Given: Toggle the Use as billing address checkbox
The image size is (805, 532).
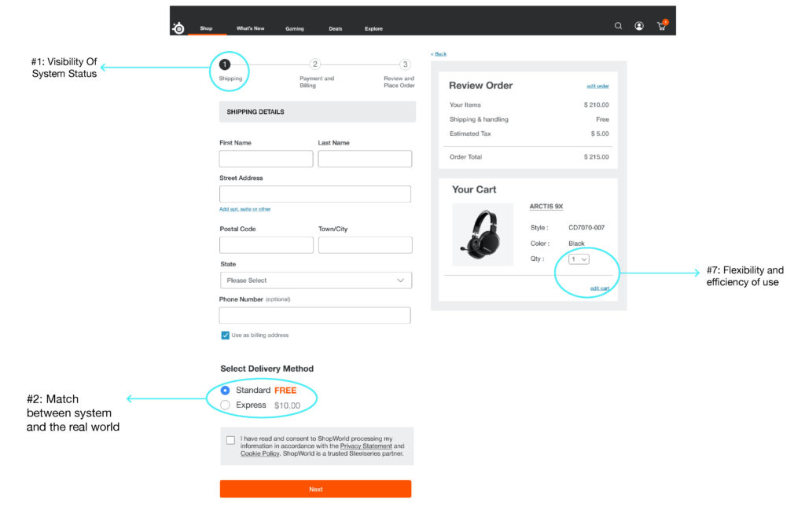Looking at the screenshot, I should pos(226,335).
